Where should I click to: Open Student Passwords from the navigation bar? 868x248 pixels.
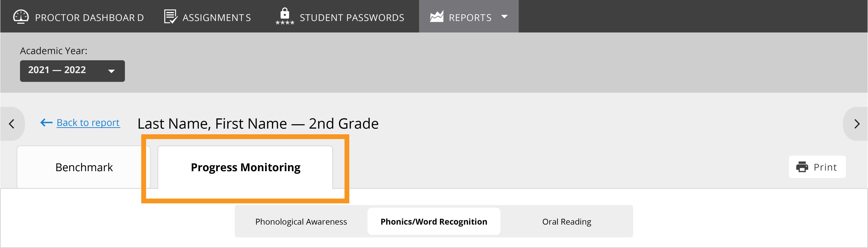pos(351,18)
